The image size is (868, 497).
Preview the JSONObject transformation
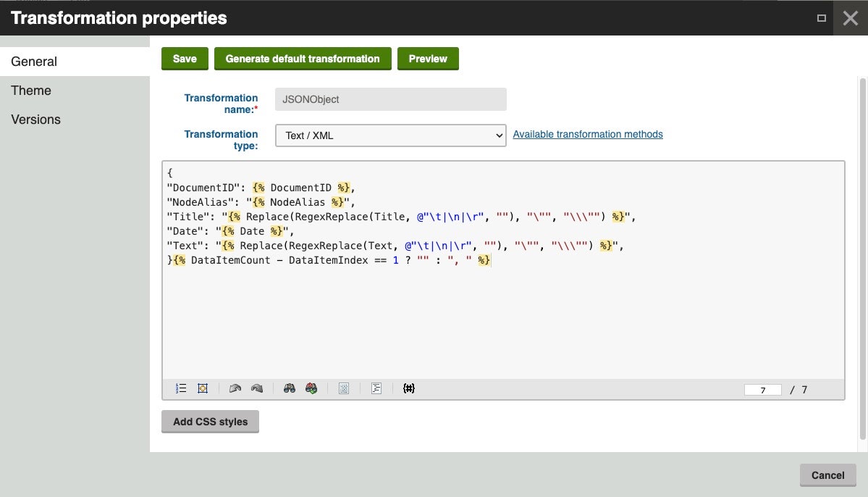428,58
